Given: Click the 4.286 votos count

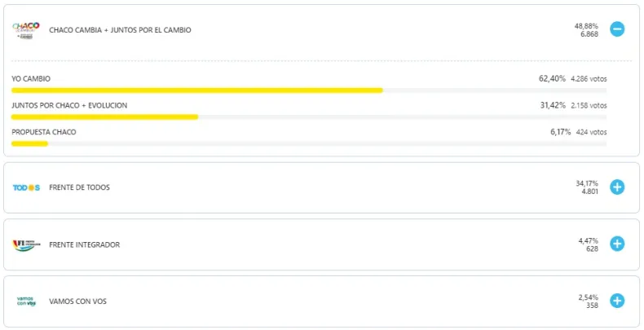Looking at the screenshot, I should point(589,79).
